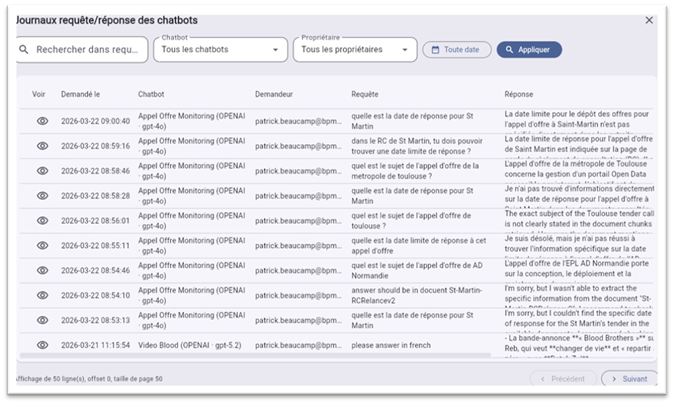
Task: Click request about metropole de toulouse
Action: (415, 171)
